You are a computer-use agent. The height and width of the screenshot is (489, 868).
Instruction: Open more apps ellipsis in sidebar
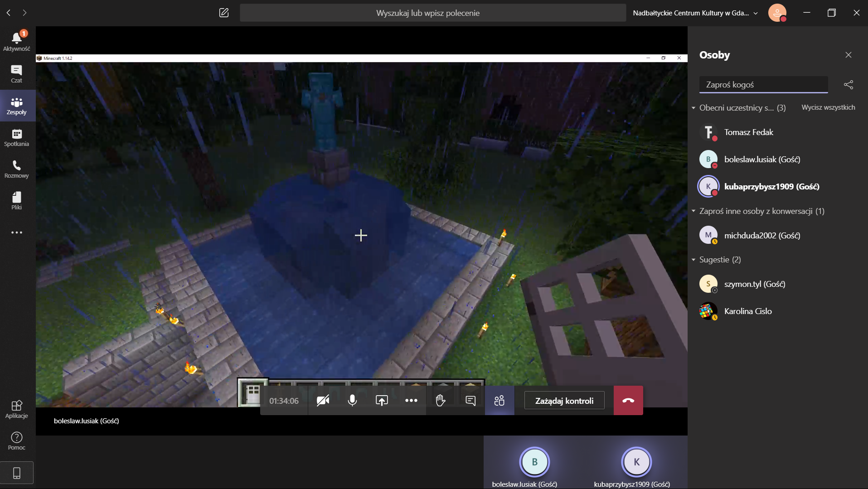click(x=17, y=232)
